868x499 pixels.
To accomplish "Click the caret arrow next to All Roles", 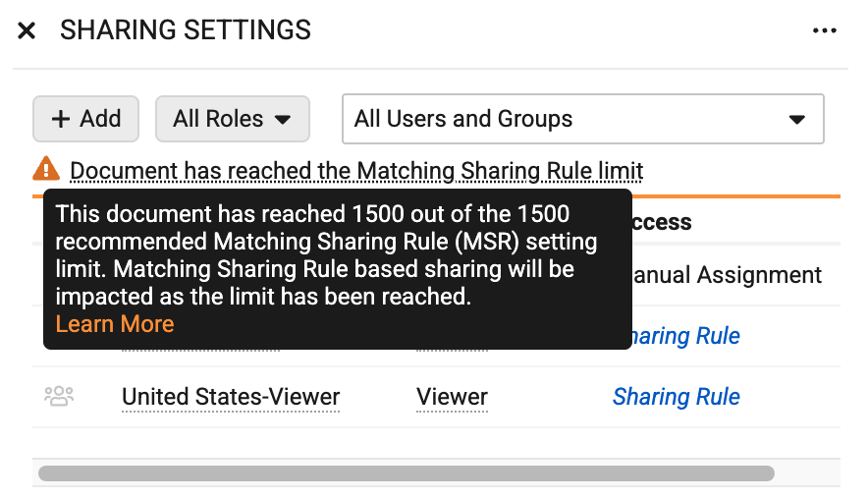I will pos(283,120).
